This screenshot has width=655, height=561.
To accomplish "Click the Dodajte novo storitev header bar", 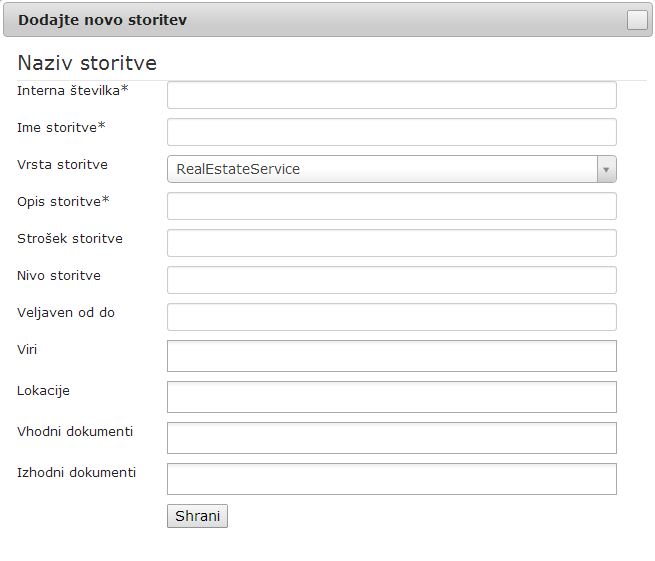I will point(328,20).
